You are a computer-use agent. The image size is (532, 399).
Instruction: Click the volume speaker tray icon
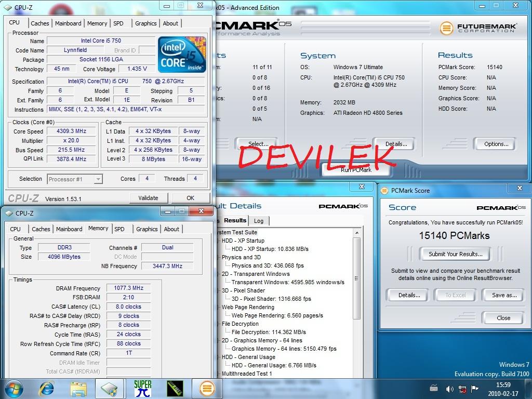(449, 389)
